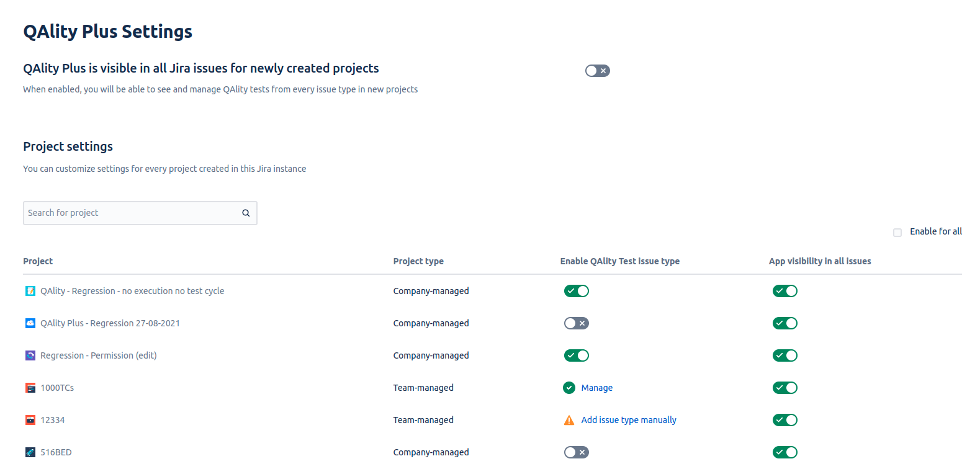980x469 pixels.
Task: Check the Enable for all checkbox
Action: pos(897,232)
